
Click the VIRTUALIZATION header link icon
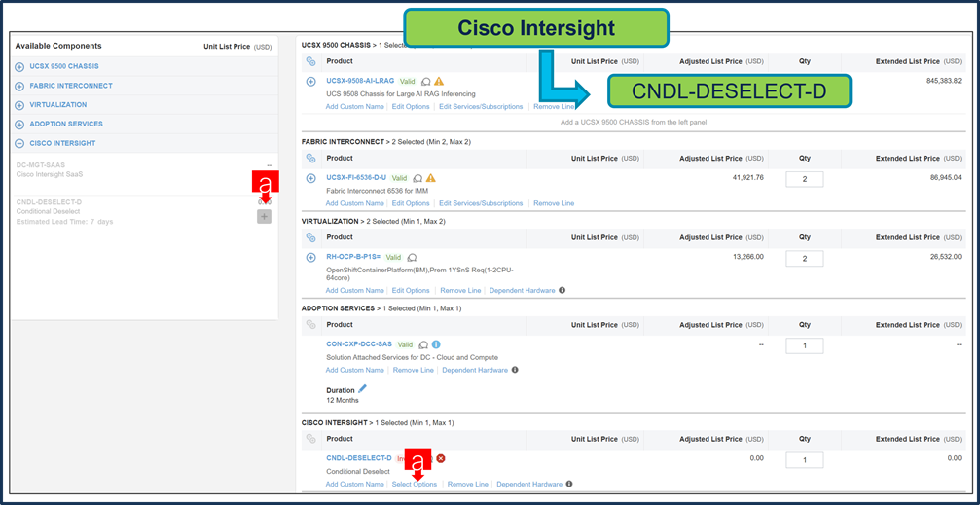(x=310, y=237)
